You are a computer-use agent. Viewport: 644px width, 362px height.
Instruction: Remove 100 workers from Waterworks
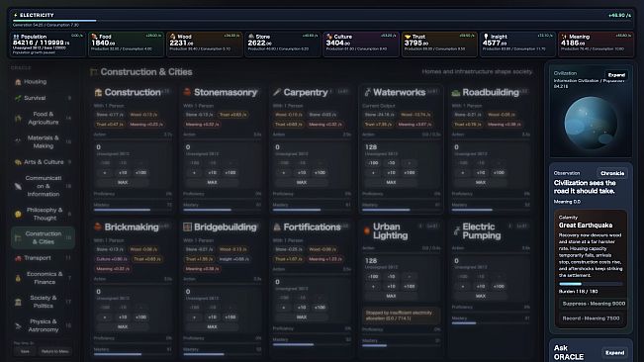click(x=373, y=163)
